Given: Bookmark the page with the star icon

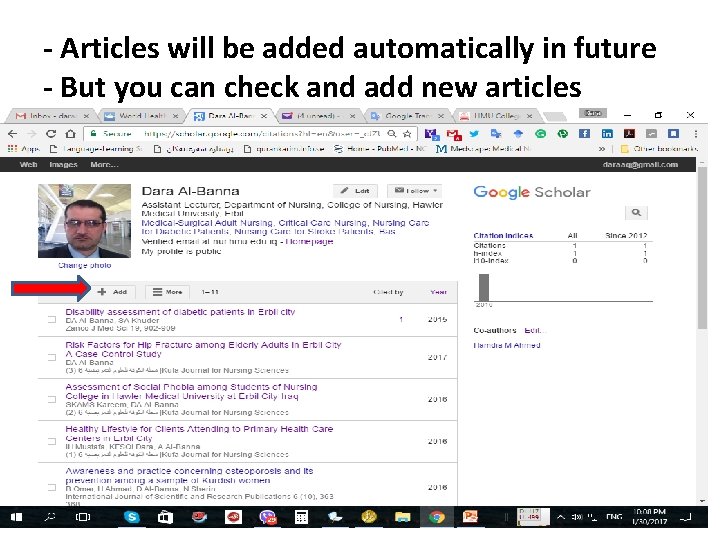Looking at the screenshot, I should coord(407,134).
